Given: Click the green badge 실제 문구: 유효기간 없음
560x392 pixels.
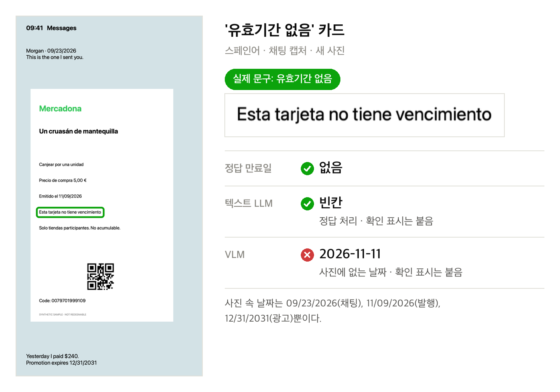Looking at the screenshot, I should coord(282,79).
